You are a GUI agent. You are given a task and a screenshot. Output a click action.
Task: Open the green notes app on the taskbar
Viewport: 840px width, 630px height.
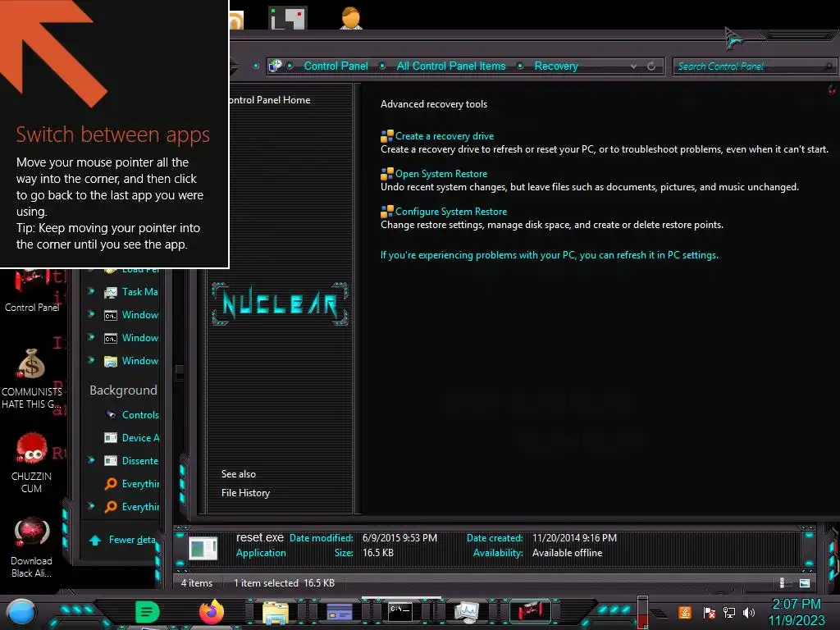(x=148, y=612)
